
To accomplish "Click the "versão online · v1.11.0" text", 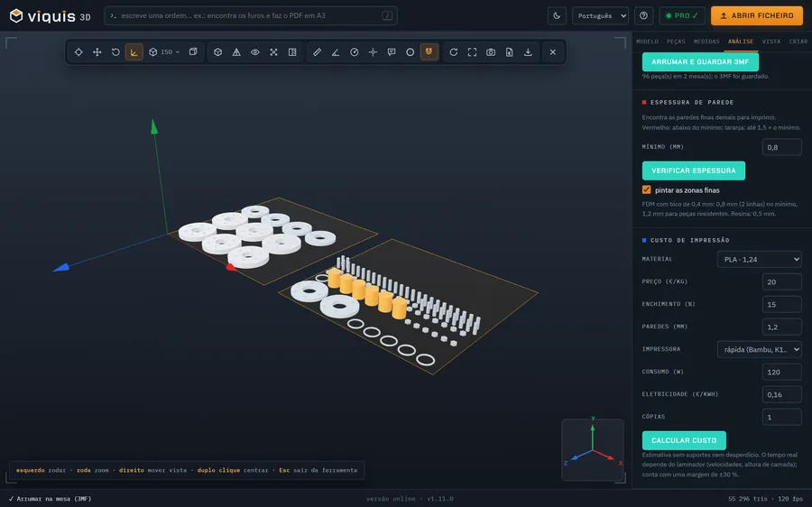I will click(410, 499).
